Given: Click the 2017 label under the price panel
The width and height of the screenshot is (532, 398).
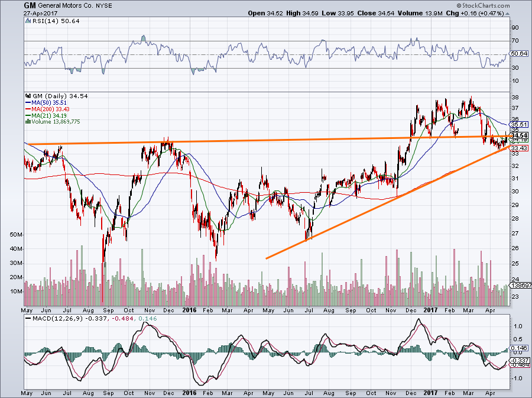Looking at the screenshot, I should 430,310.
